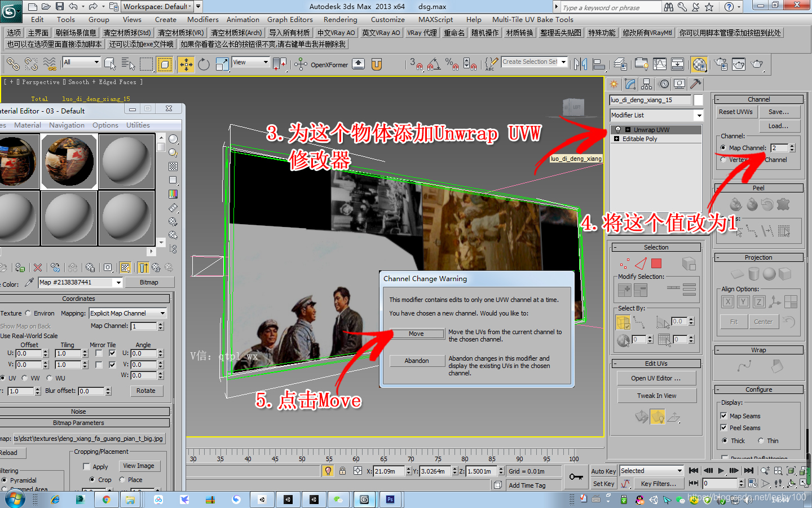This screenshot has height=508, width=812.
Task: Switch to Hierarchy command panel
Action: pyautogui.click(x=647, y=84)
